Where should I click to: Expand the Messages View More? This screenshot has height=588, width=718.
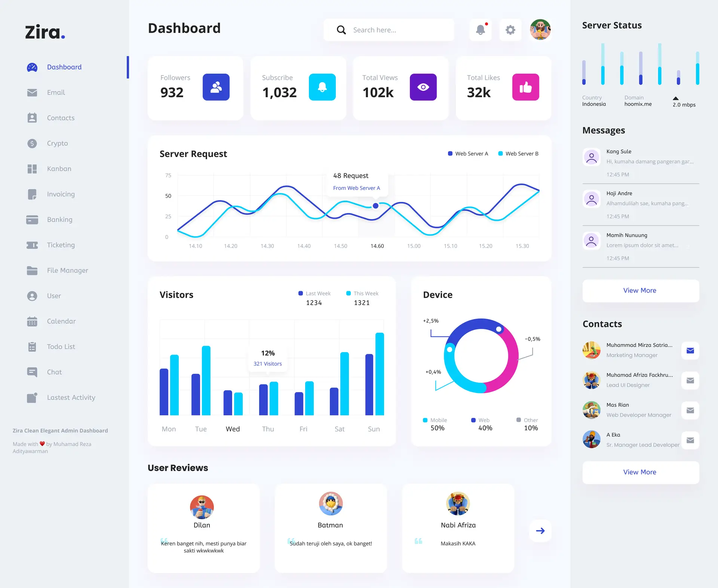(640, 290)
